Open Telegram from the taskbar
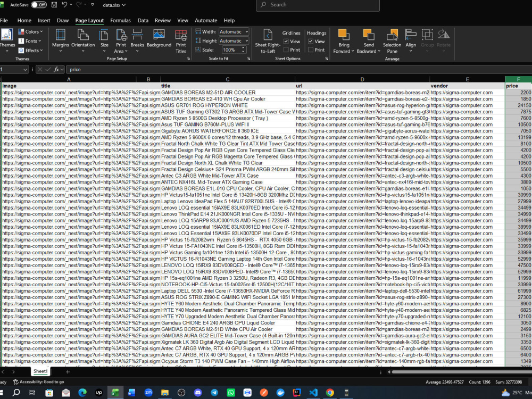The width and height of the screenshot is (532, 399). coord(214,393)
